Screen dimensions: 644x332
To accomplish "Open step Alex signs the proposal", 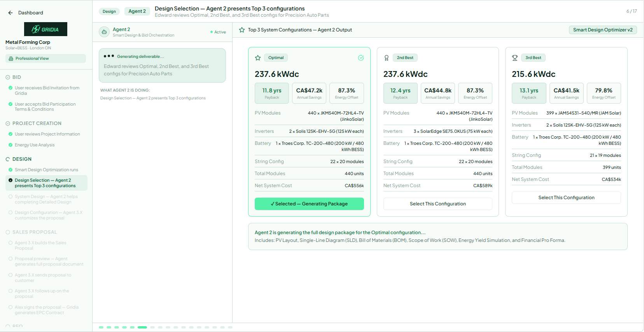I will [x=46, y=310].
